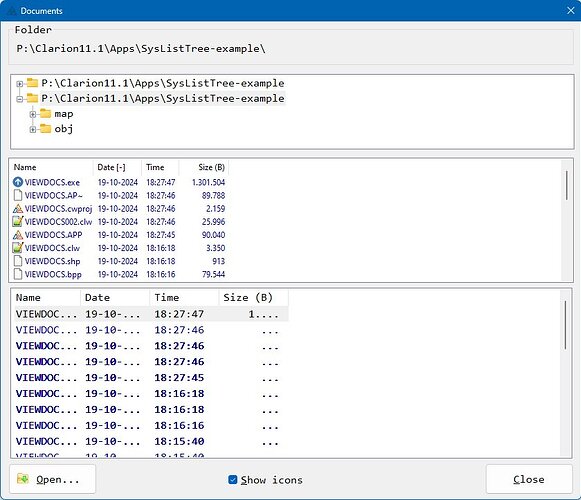The width and height of the screenshot is (581, 500).
Task: Click Time header in lower list
Action: click(184, 298)
